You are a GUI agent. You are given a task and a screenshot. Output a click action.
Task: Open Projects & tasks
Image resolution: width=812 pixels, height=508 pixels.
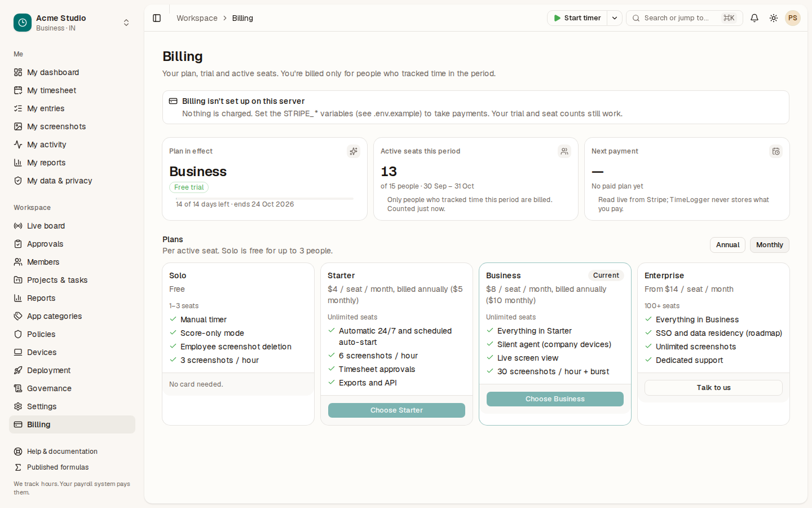(x=72, y=280)
